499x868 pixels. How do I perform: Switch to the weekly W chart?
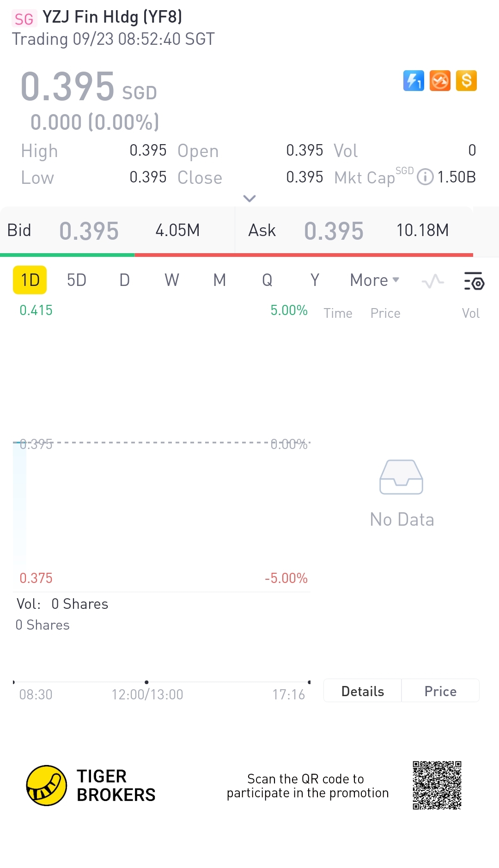point(172,280)
